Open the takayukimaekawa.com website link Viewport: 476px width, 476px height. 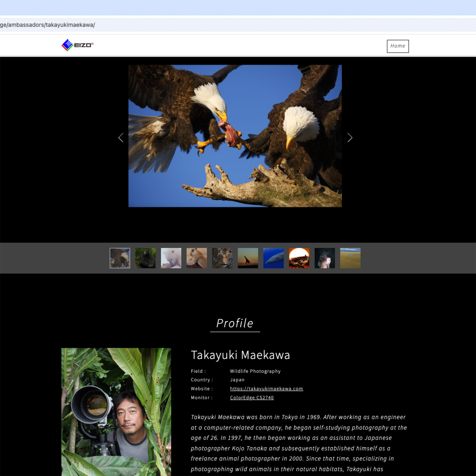pyautogui.click(x=267, y=389)
